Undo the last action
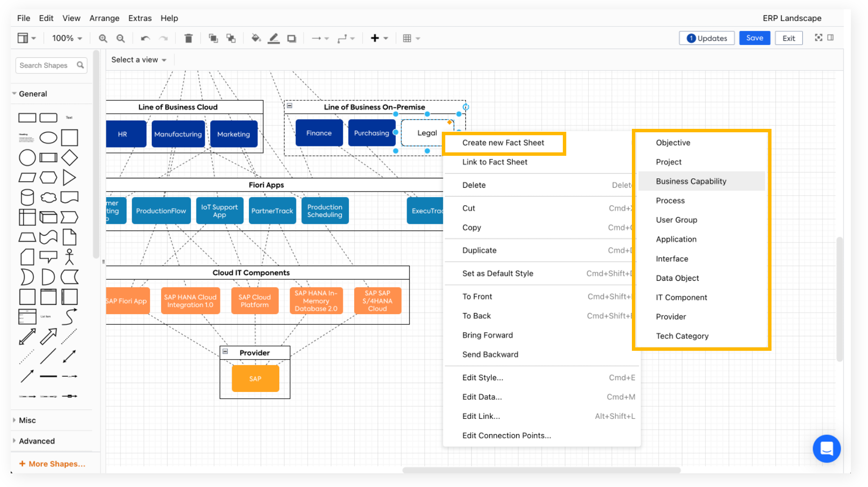 [x=145, y=38]
